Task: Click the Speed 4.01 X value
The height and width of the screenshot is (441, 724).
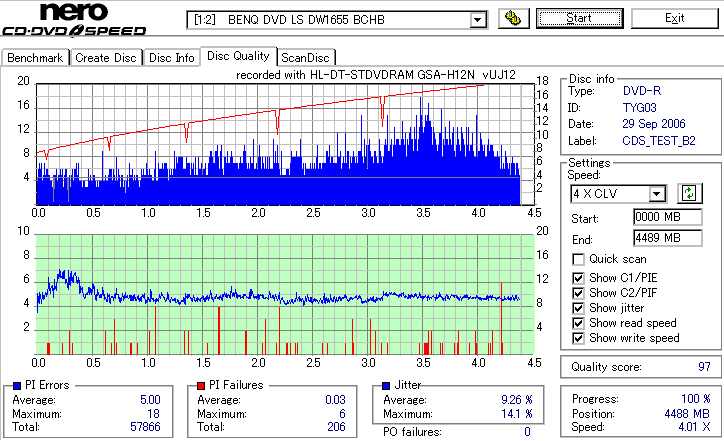Action: (694, 427)
